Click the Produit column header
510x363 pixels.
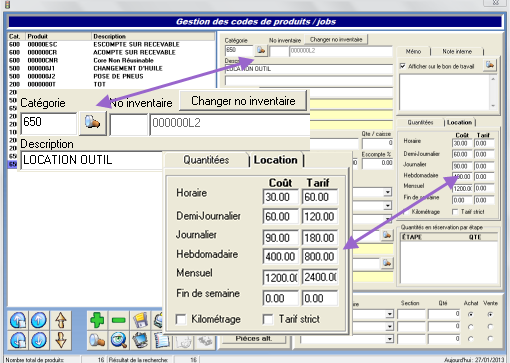(59, 36)
